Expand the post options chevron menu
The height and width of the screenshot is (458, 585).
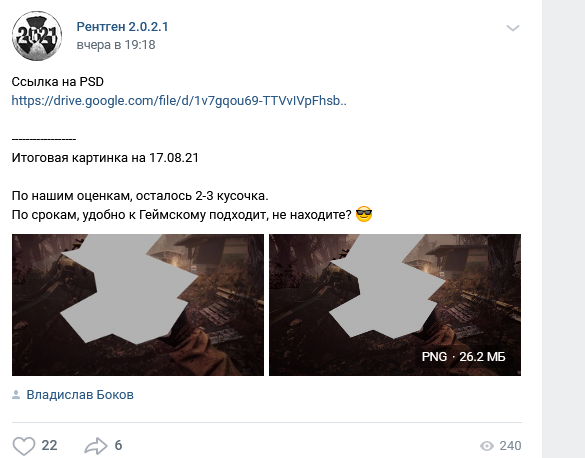513,28
